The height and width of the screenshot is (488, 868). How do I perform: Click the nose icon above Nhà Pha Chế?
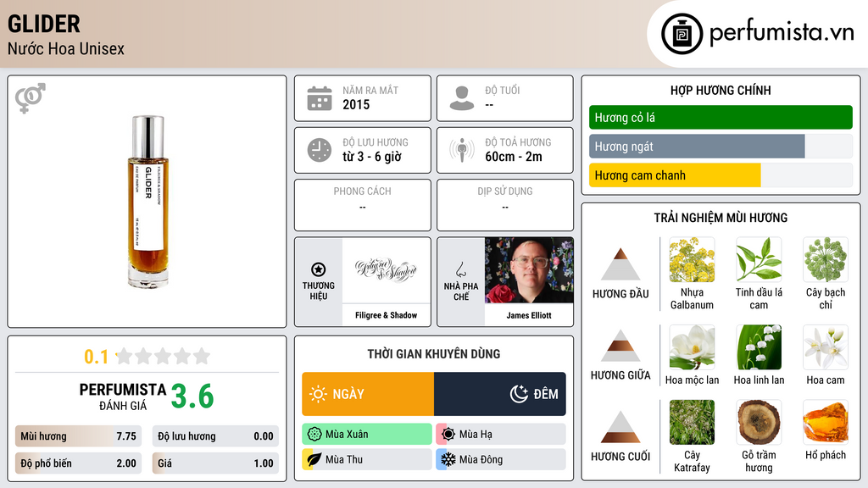pyautogui.click(x=460, y=270)
